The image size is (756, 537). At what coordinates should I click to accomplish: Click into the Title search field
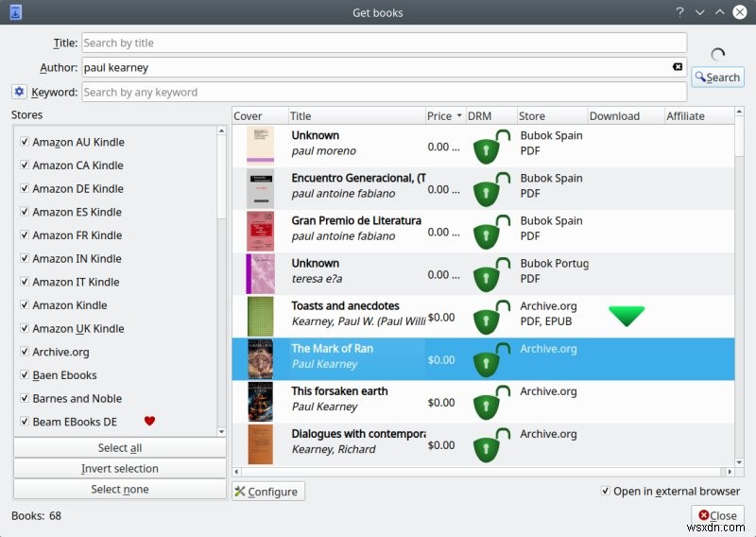pyautogui.click(x=385, y=43)
